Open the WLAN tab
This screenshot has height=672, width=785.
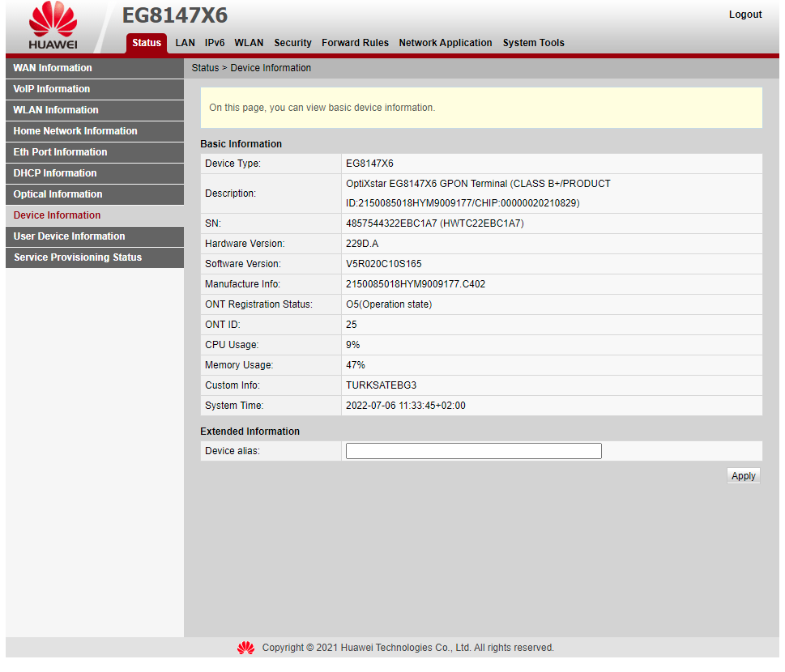(249, 43)
